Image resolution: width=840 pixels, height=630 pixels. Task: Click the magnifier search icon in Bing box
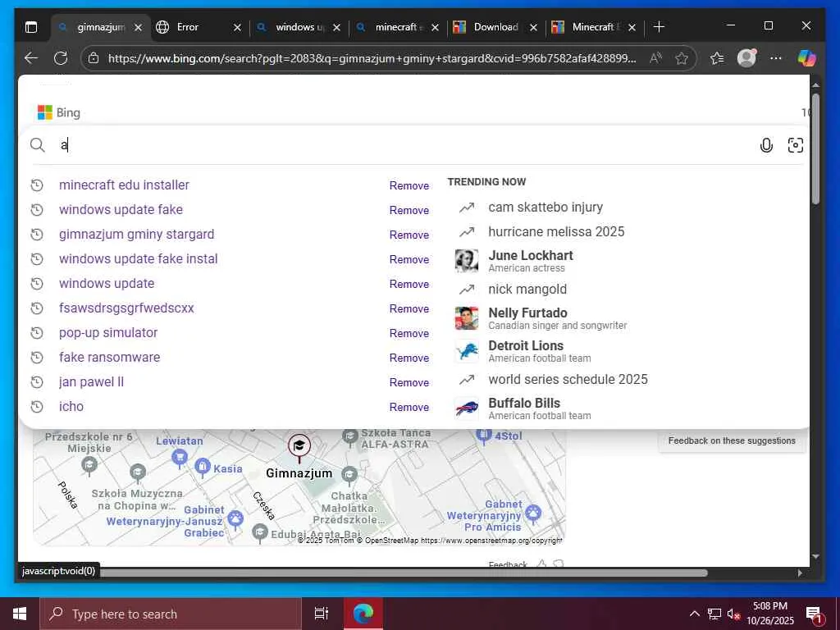(37, 144)
